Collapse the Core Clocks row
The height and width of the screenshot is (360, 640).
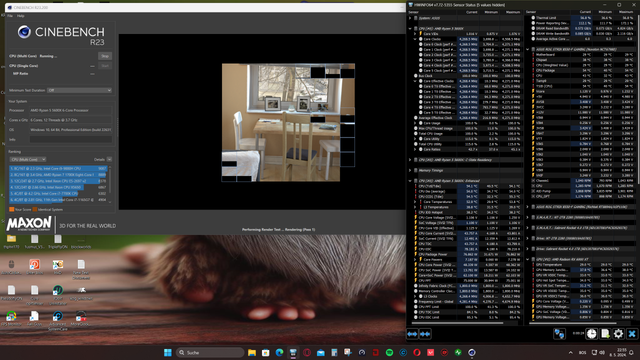pos(416,39)
